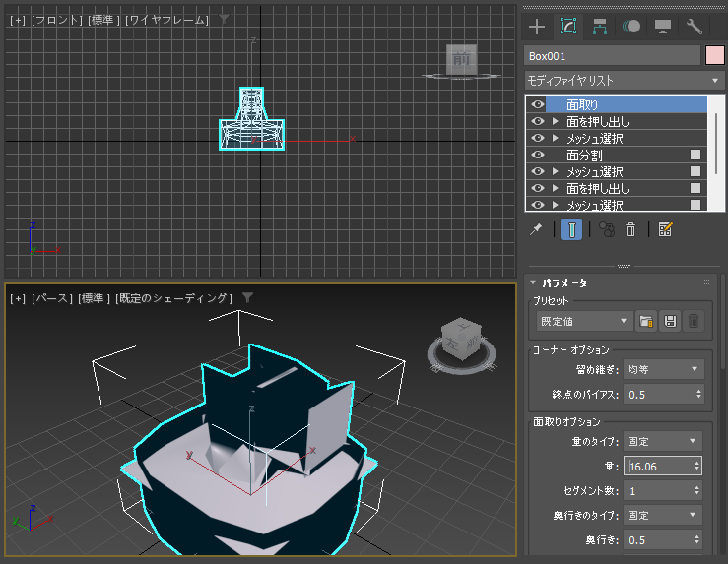Click the 量 value field showing 16.06
This screenshot has height=564, width=728.
tap(658, 467)
